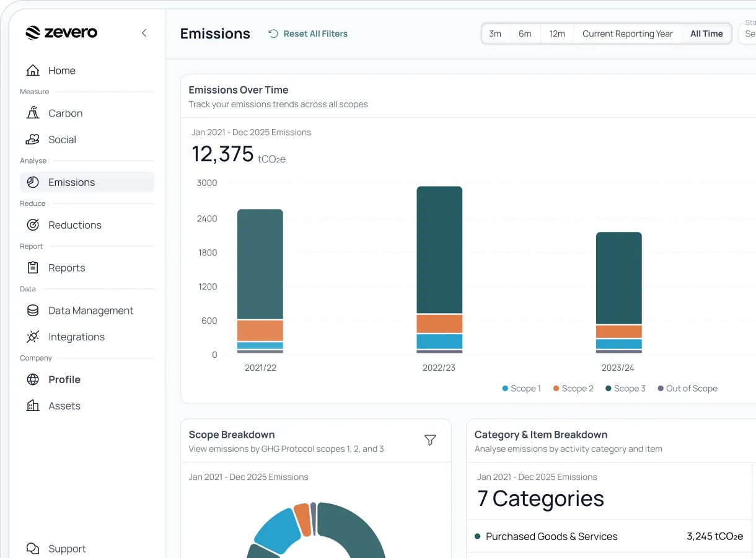The image size is (756, 558).
Task: Toggle the Scope 3 legend entry
Action: pos(625,389)
